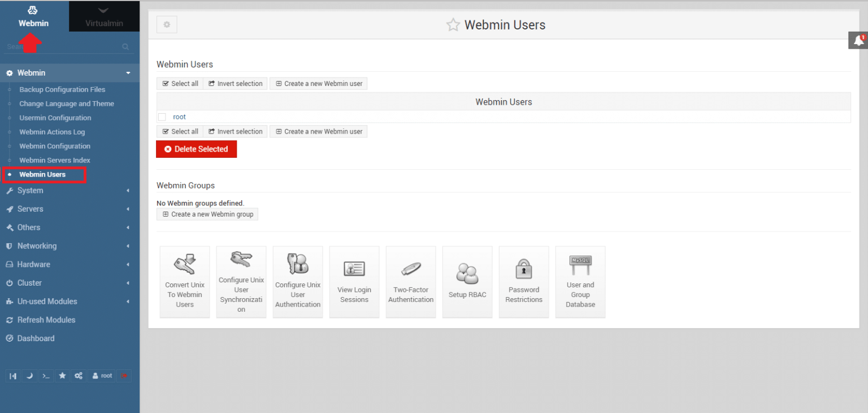Click the module configuration gear icon
The width and height of the screenshot is (868, 413).
(167, 25)
